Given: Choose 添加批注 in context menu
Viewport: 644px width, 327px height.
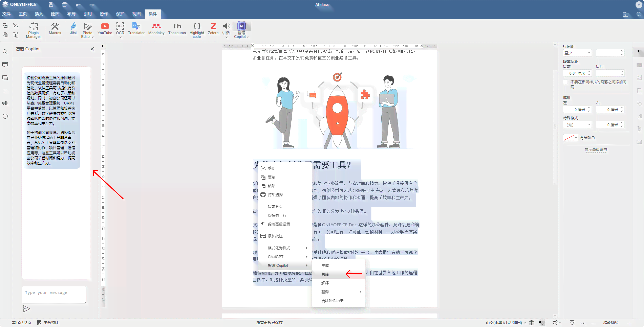Looking at the screenshot, I should coord(285,236).
